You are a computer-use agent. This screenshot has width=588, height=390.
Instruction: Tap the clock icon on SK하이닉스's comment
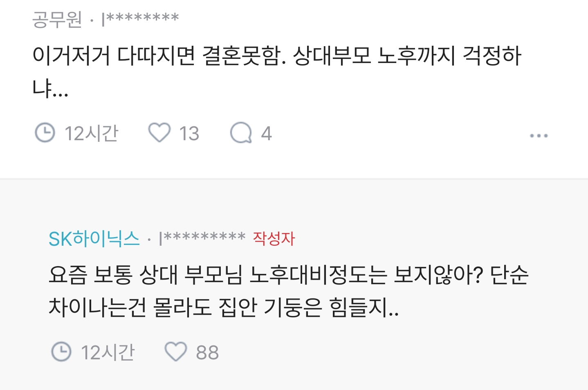(61, 351)
